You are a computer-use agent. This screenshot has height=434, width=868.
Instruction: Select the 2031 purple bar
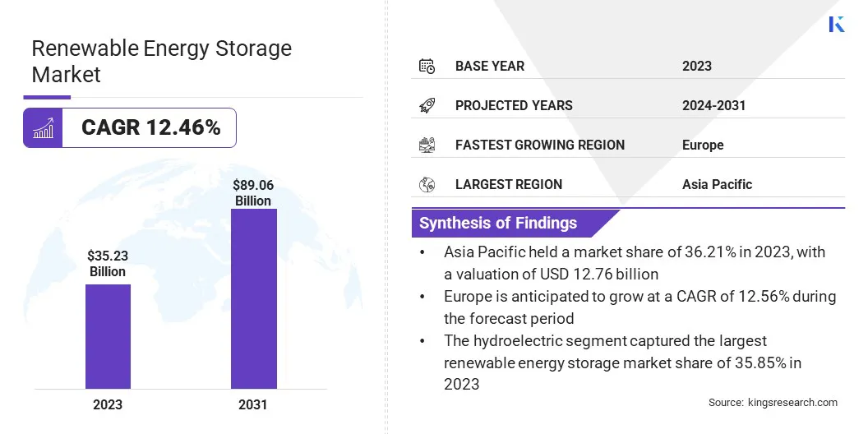coord(253,298)
